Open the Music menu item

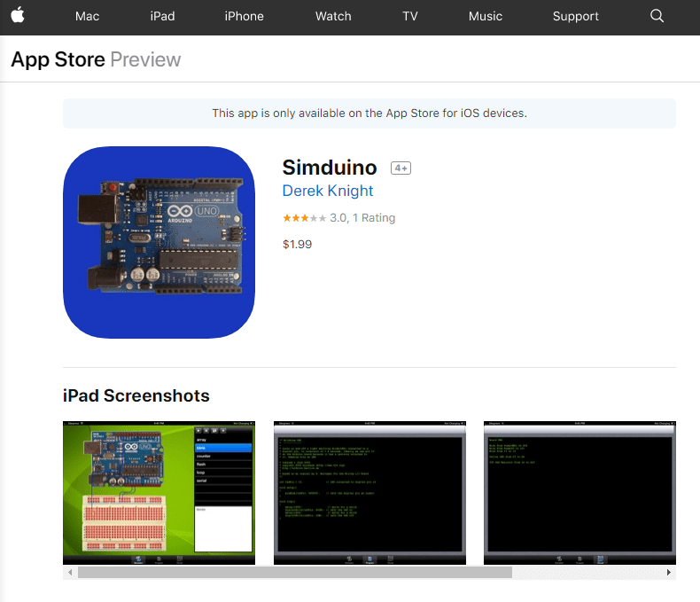coord(486,17)
